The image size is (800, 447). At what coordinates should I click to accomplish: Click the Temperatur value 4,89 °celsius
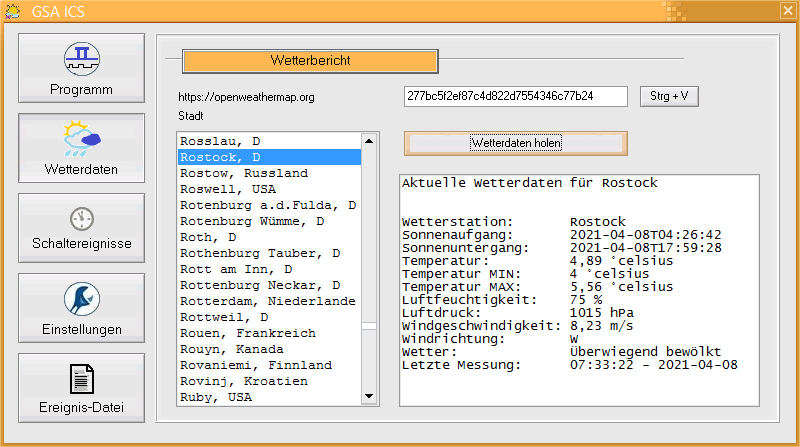(x=621, y=261)
